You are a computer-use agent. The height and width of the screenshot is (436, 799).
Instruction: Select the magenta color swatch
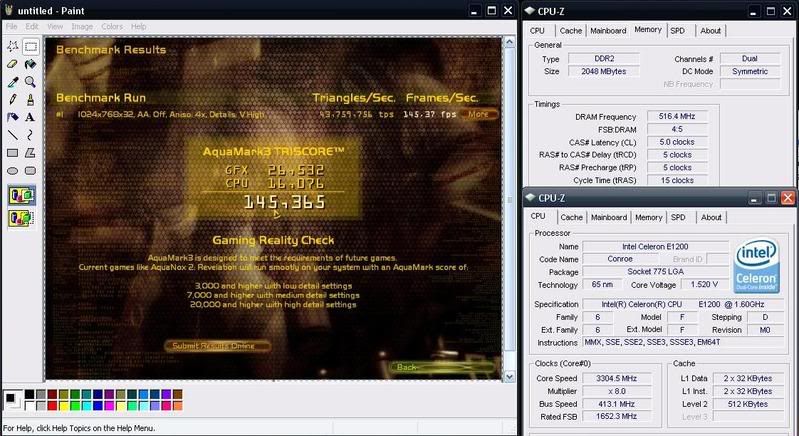(x=109, y=406)
